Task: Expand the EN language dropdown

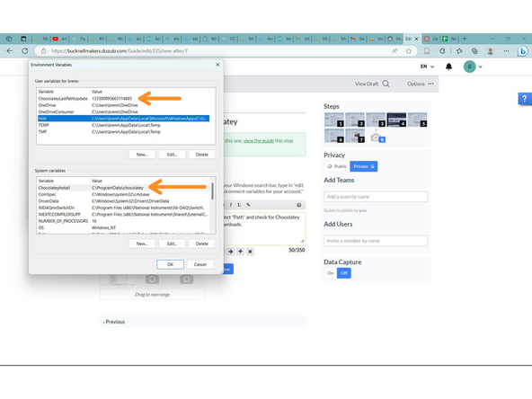Action: pos(427,66)
